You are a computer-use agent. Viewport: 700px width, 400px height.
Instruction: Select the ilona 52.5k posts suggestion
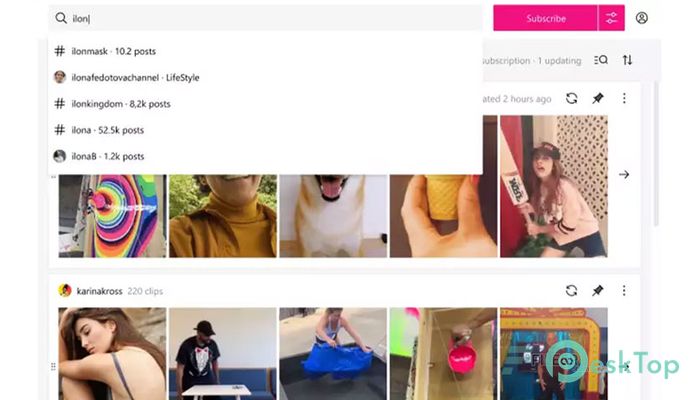point(265,130)
